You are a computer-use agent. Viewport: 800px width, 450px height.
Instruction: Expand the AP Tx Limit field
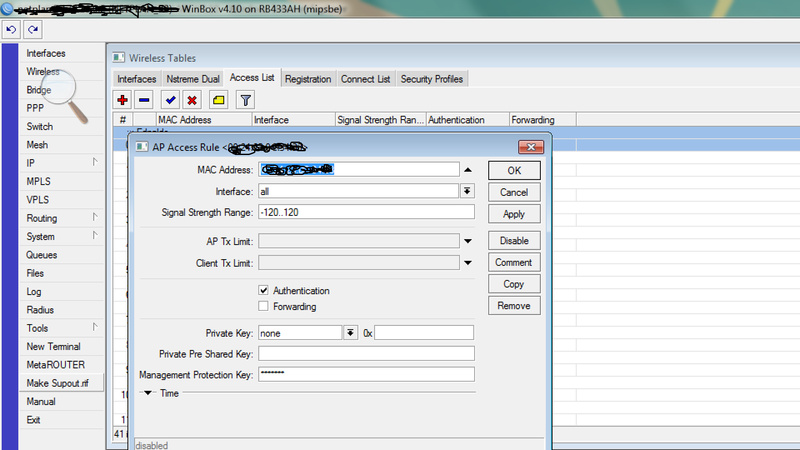[468, 241]
